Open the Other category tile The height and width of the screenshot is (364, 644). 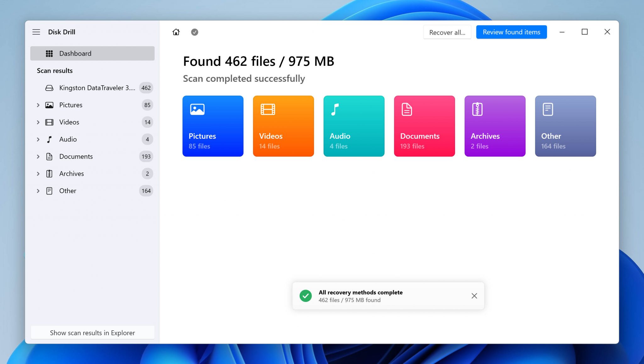point(565,126)
